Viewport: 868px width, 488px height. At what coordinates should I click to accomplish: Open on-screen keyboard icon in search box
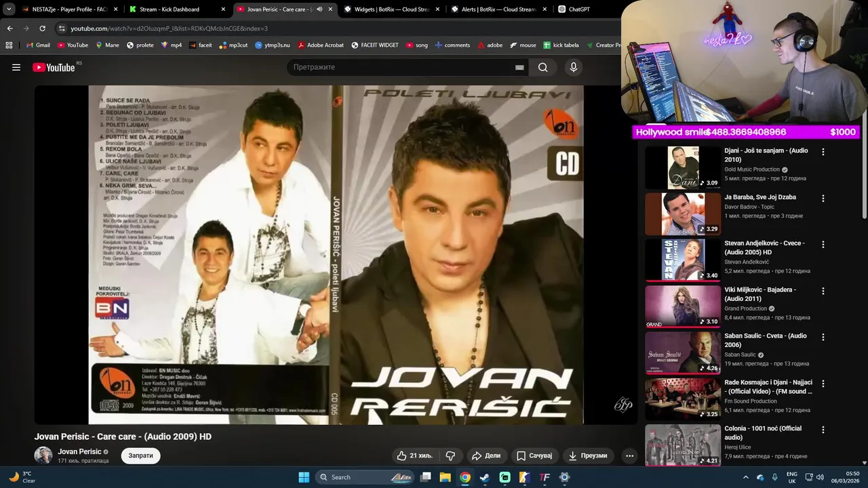pos(519,67)
